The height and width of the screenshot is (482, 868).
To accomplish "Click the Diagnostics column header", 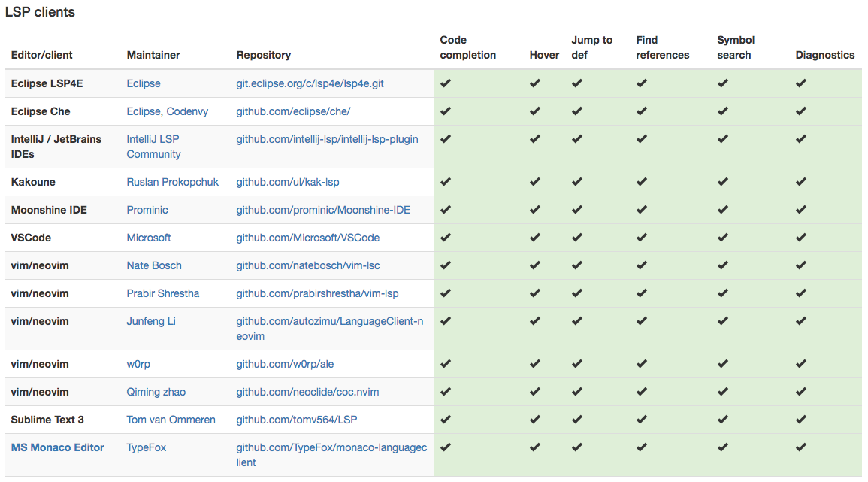I will 825,55.
